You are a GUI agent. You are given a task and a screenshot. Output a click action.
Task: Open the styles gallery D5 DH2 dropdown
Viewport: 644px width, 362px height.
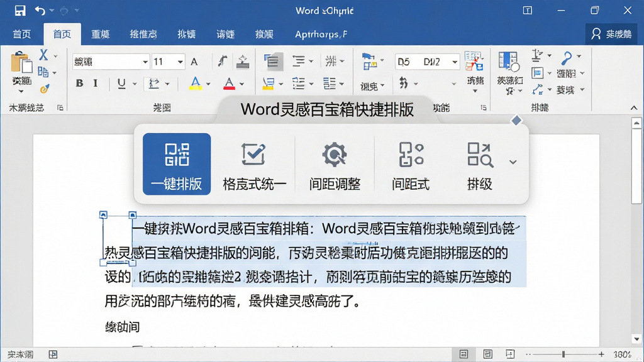coord(454,62)
